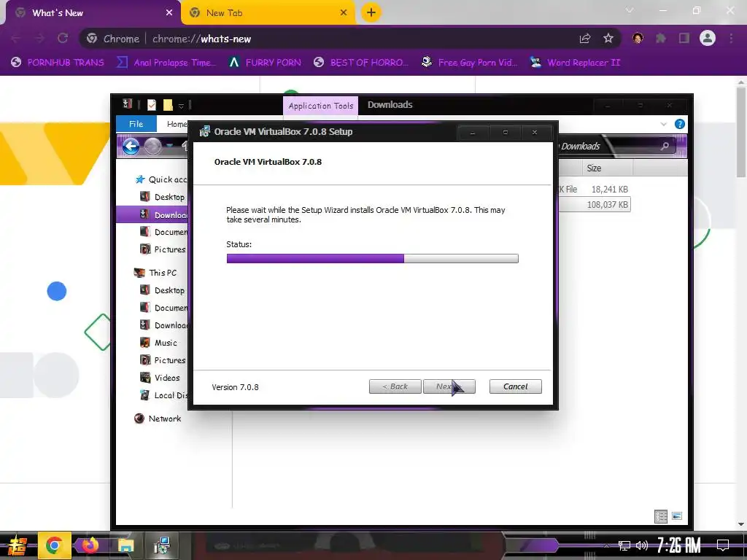Click network icon in system tray
The height and width of the screenshot is (560, 747).
pos(624,545)
